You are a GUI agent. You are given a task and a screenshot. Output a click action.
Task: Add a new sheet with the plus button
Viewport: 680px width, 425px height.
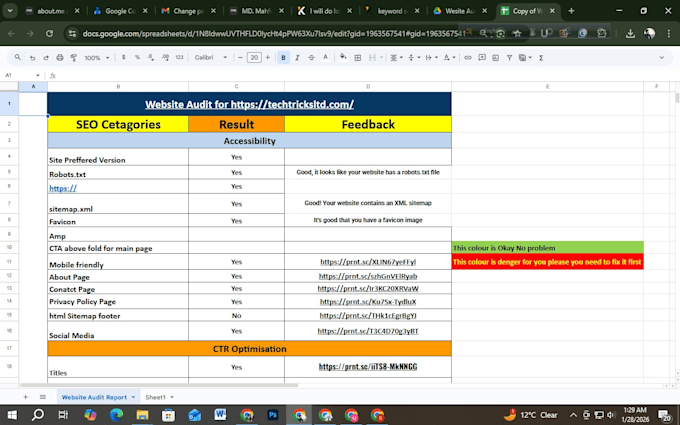26,397
